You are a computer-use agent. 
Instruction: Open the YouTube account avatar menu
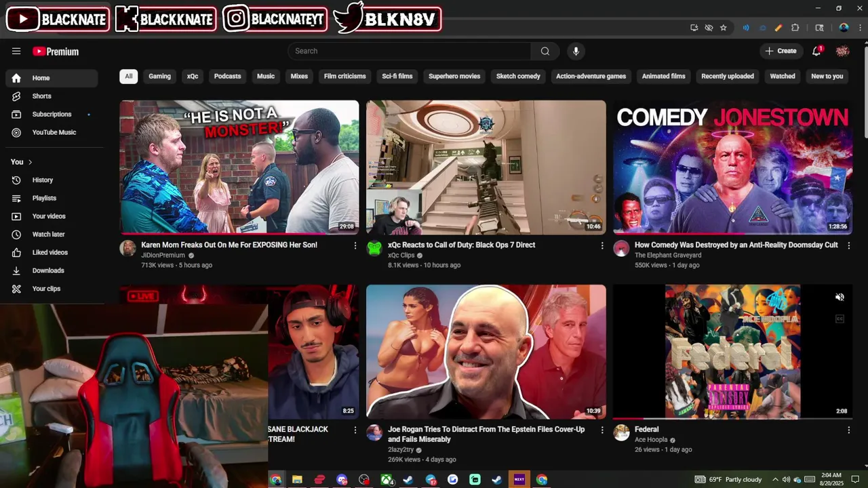click(842, 51)
